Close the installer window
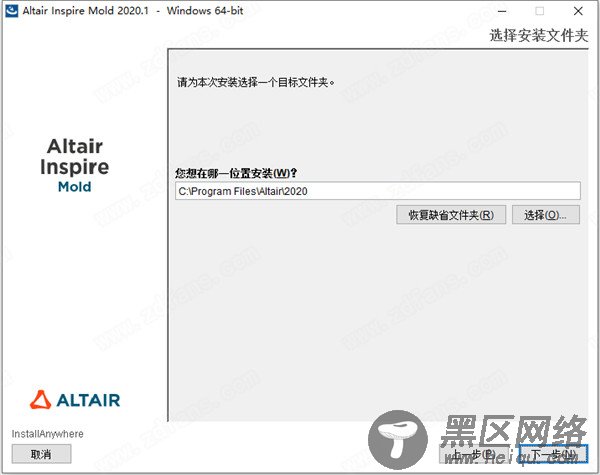The width and height of the screenshot is (600, 475). (578, 11)
